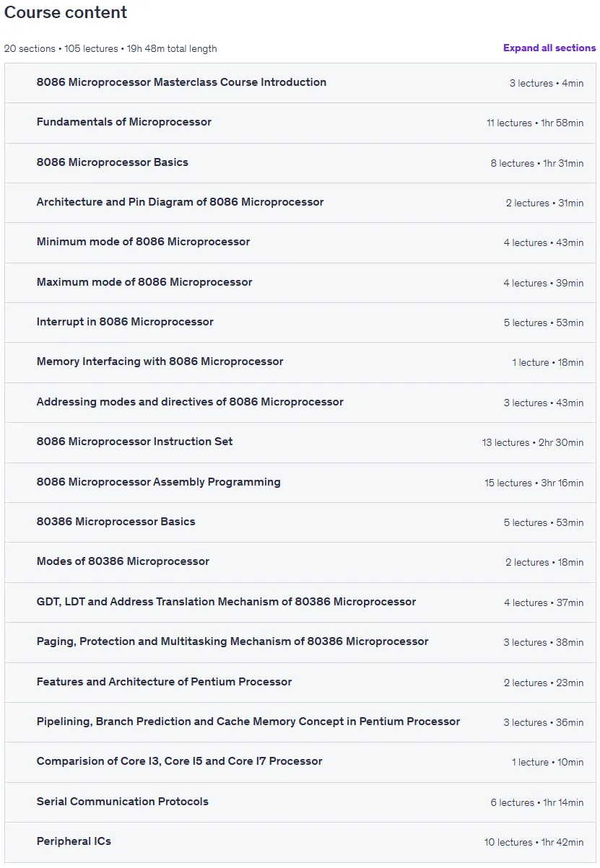Expand Features and Architecture of Pentium Processor
This screenshot has height=868, width=600.
300,683
